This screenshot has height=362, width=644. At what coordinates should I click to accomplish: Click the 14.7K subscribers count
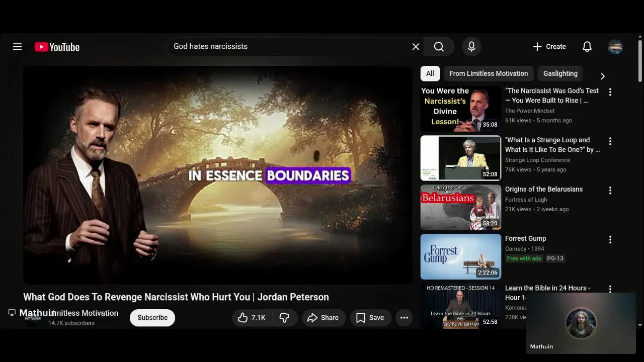pyautogui.click(x=71, y=323)
